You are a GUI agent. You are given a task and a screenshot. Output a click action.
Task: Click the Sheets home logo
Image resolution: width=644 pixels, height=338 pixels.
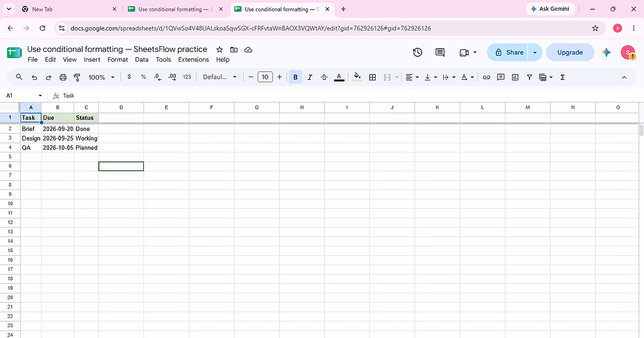[x=14, y=53]
